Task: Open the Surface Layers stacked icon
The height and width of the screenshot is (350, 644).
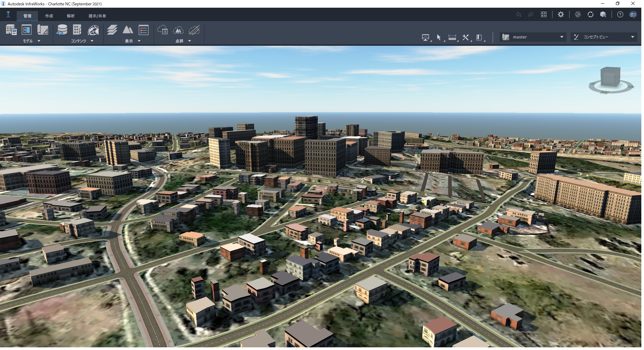Action: tap(112, 30)
